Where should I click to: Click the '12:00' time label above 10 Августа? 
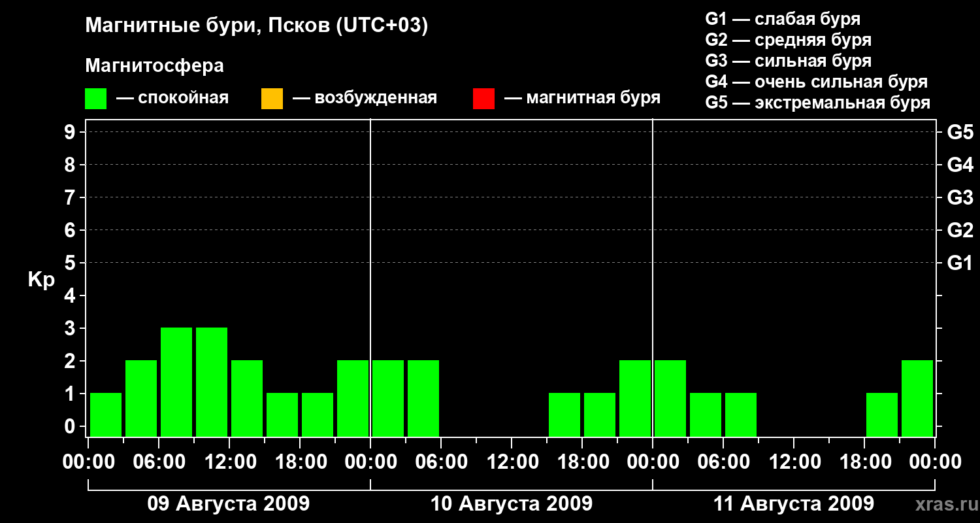point(512,462)
